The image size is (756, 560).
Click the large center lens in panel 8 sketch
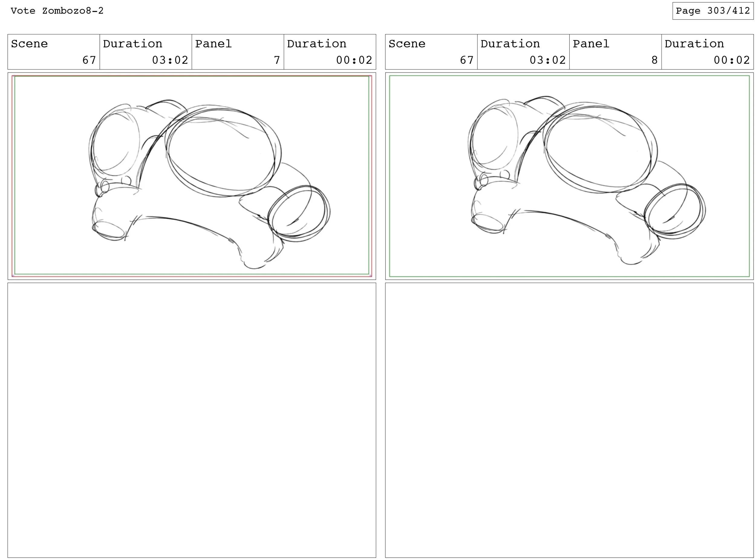click(599, 149)
